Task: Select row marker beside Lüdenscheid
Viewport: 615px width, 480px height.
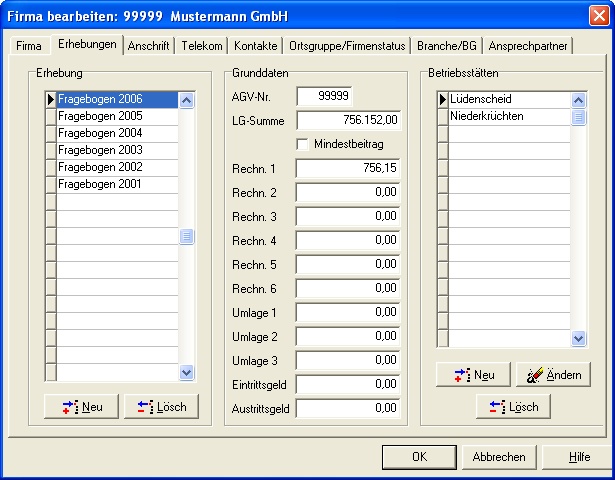Action: [443, 99]
